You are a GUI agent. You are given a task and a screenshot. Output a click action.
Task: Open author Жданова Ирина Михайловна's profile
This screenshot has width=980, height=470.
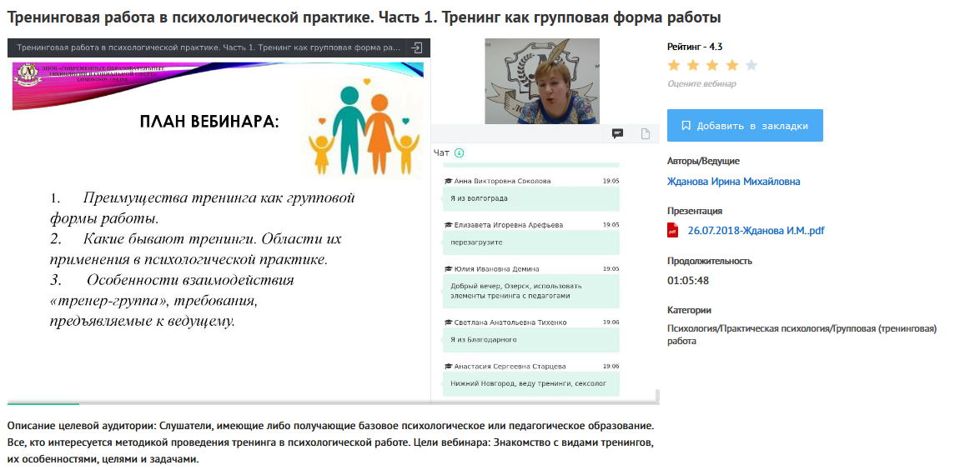pos(722,182)
